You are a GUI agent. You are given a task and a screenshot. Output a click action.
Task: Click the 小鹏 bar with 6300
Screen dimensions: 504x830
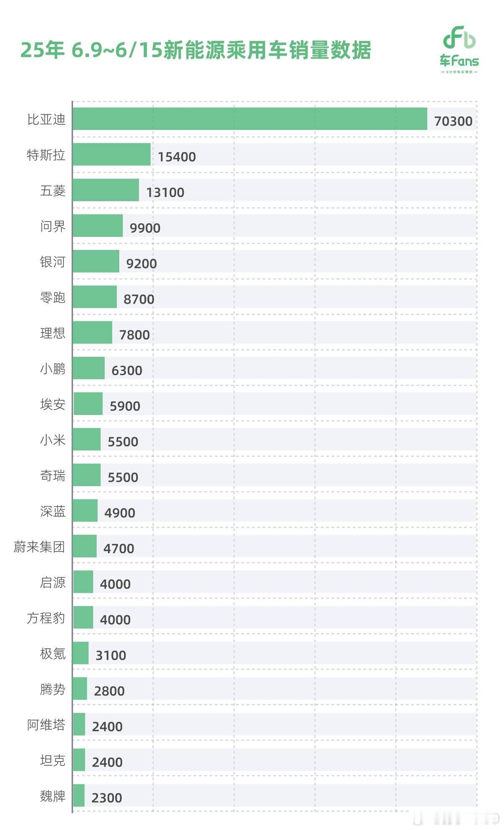[x=89, y=368]
